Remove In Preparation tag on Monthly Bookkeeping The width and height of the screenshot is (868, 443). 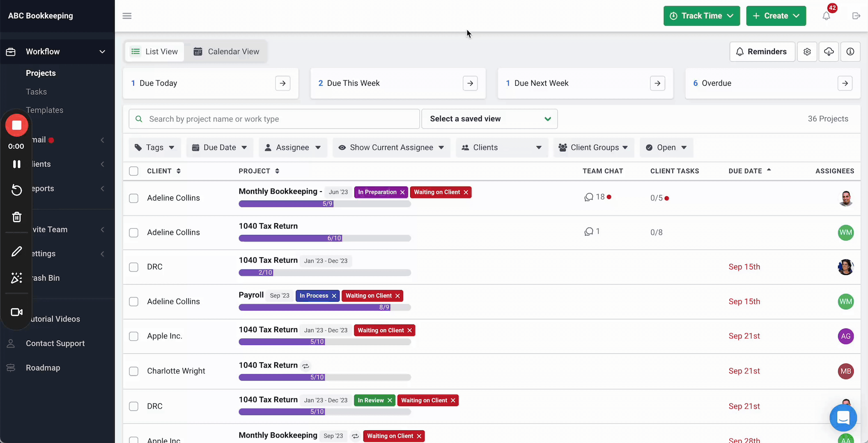pyautogui.click(x=402, y=192)
